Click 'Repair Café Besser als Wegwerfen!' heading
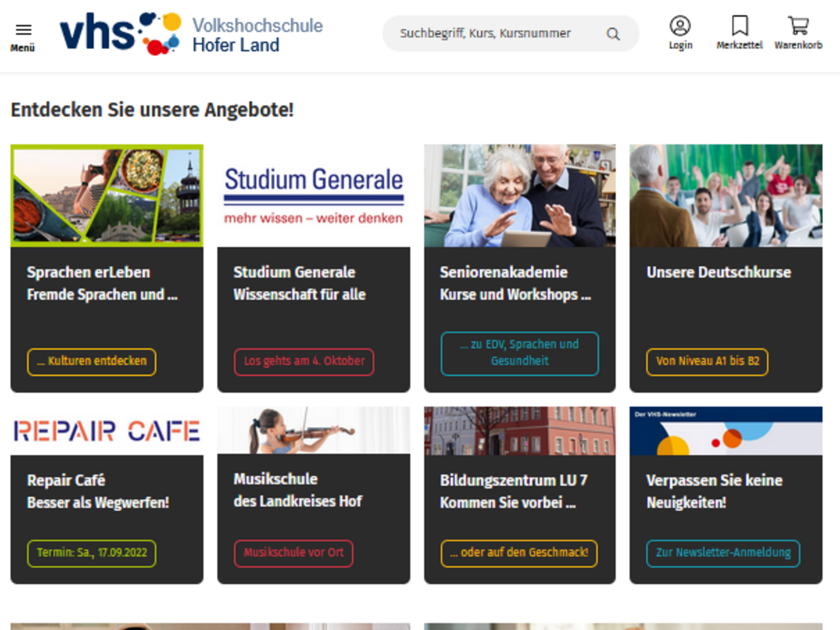Image resolution: width=840 pixels, height=630 pixels. (x=98, y=492)
